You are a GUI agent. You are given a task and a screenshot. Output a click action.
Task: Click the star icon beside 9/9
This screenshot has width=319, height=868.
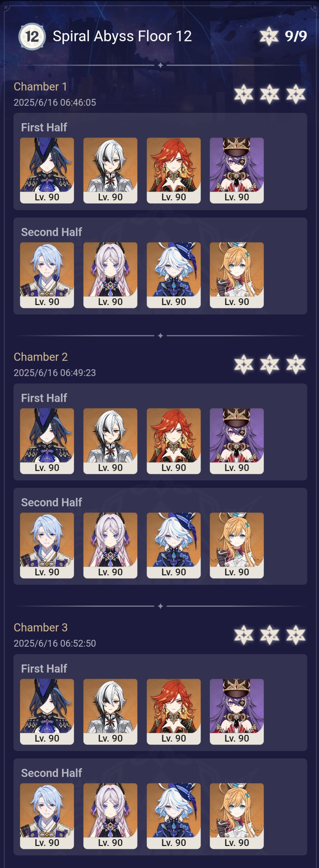click(x=269, y=36)
